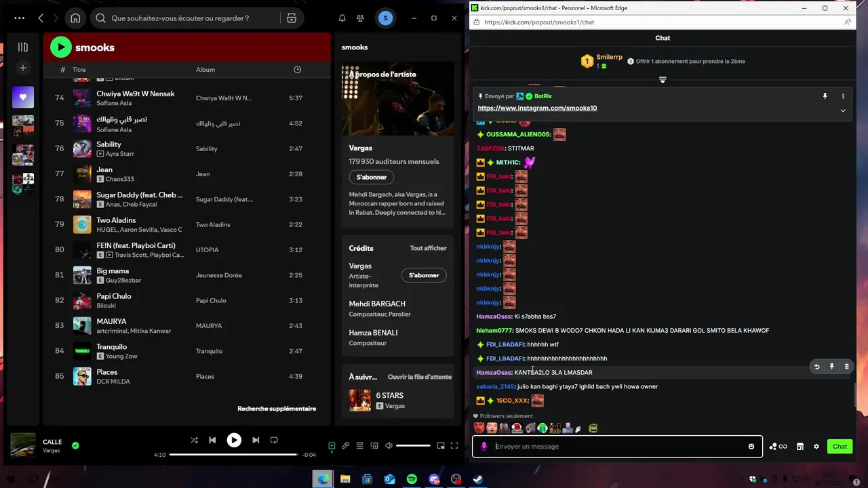Expand the pinned message chevron
868x488 pixels.
point(843,110)
